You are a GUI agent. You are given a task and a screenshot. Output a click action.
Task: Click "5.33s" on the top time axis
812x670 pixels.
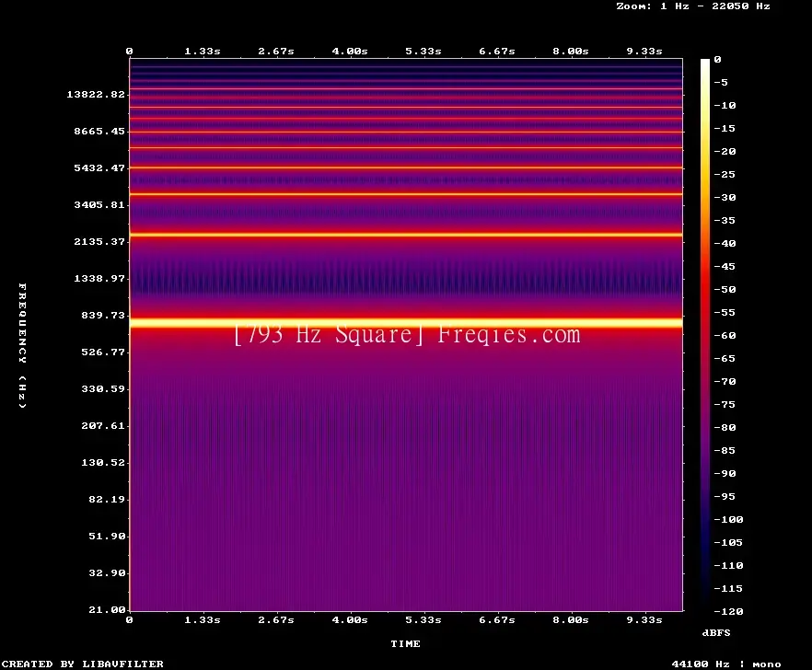[x=423, y=52]
